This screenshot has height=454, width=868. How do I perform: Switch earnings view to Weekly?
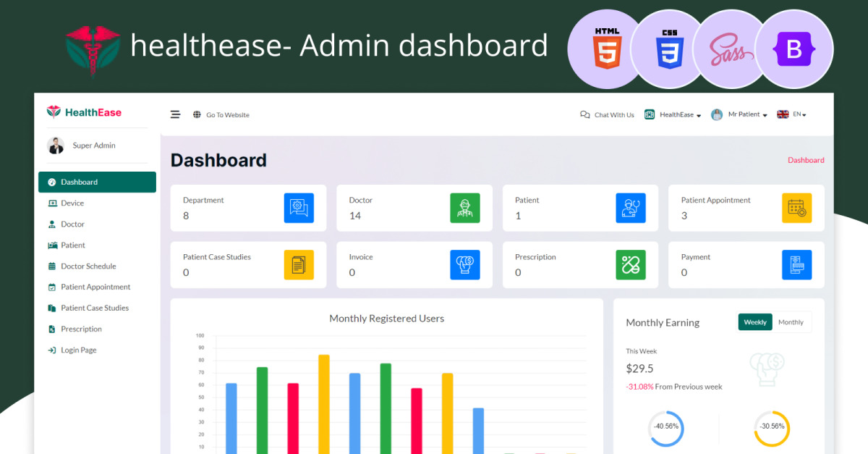[755, 322]
